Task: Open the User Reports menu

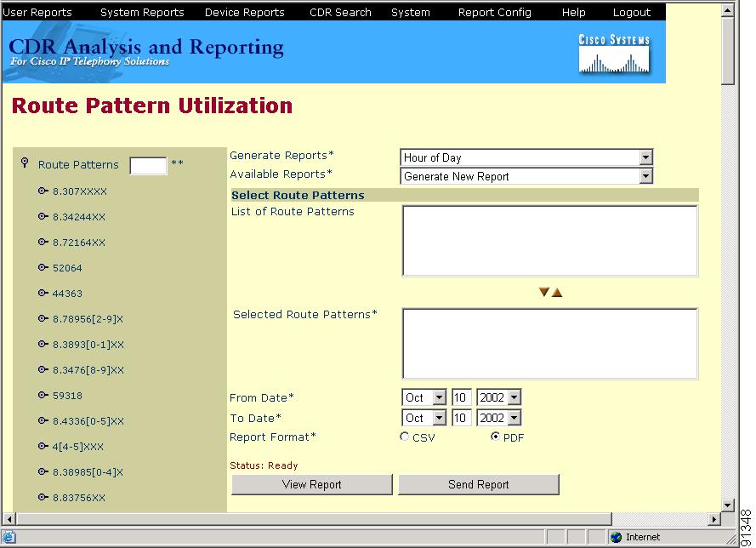Action: (37, 12)
